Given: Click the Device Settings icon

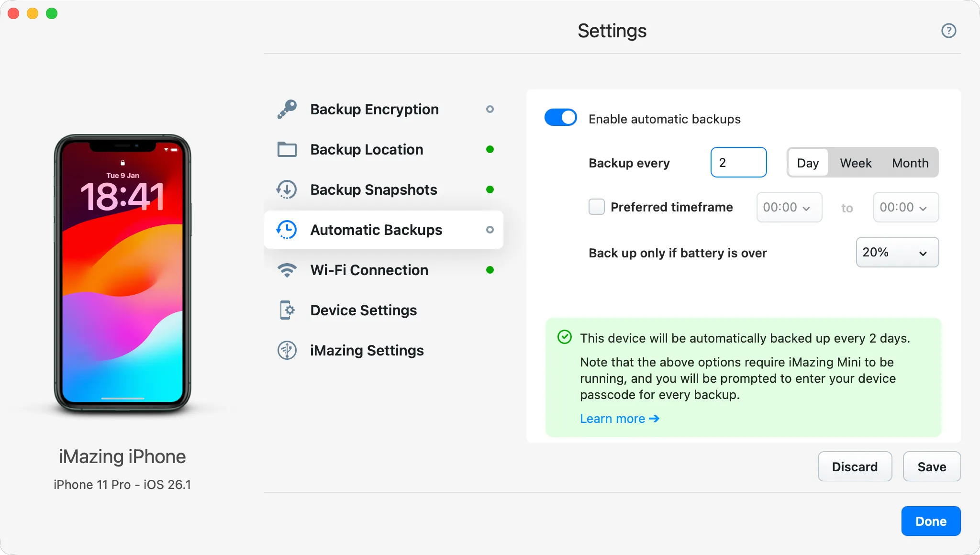Looking at the screenshot, I should pos(287,310).
